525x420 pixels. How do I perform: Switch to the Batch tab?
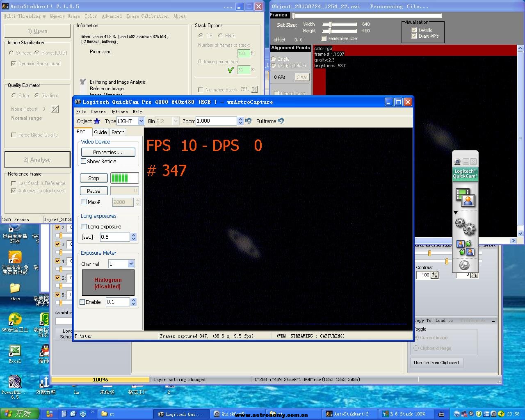point(118,132)
